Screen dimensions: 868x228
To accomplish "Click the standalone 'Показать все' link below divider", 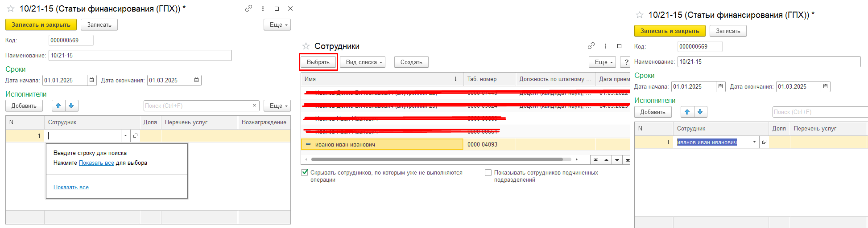I will tap(71, 187).
